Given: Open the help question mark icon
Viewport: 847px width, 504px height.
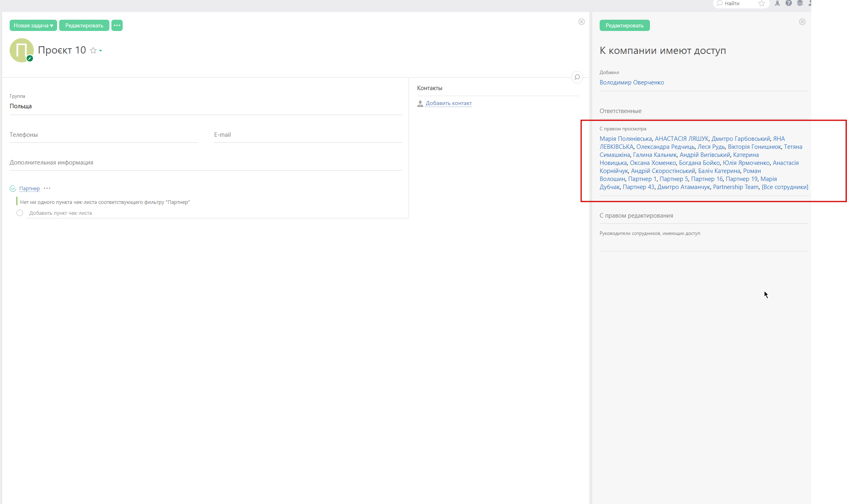Looking at the screenshot, I should pyautogui.click(x=788, y=3).
